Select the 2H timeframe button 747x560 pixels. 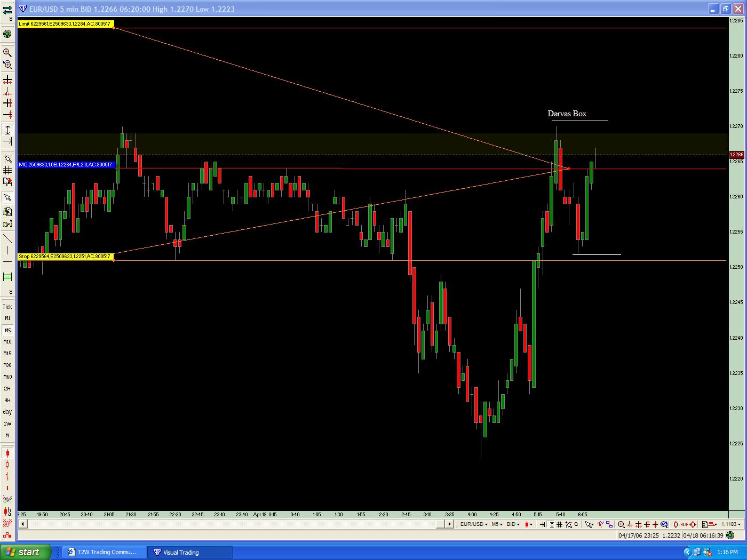click(7, 389)
